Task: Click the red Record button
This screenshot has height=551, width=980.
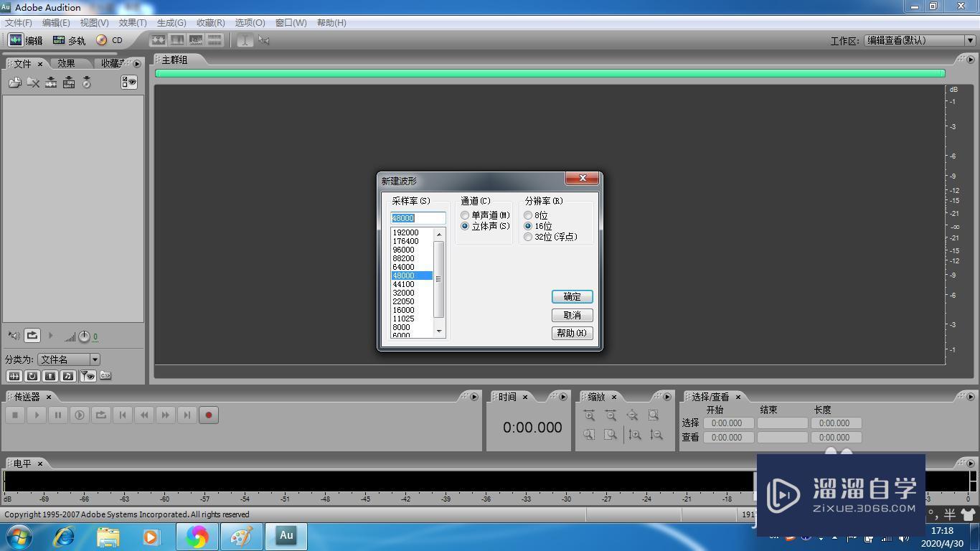Action: tap(209, 415)
